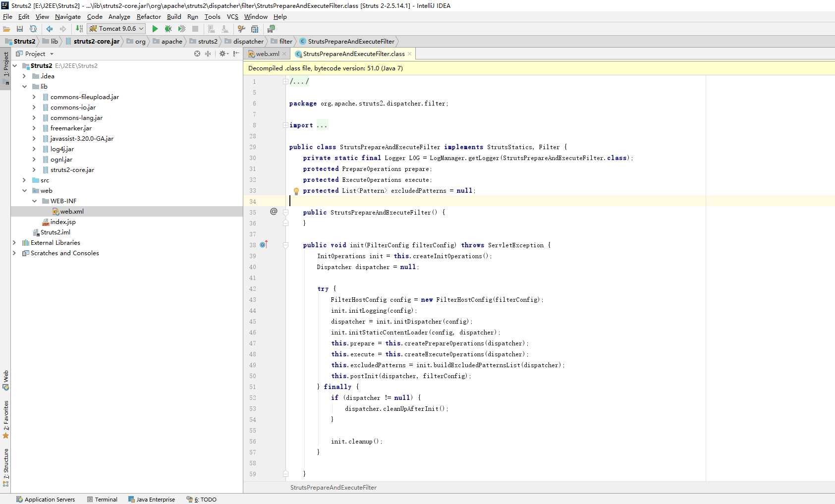This screenshot has width=835, height=504.
Task: Open the Refactor menu
Action: point(149,16)
